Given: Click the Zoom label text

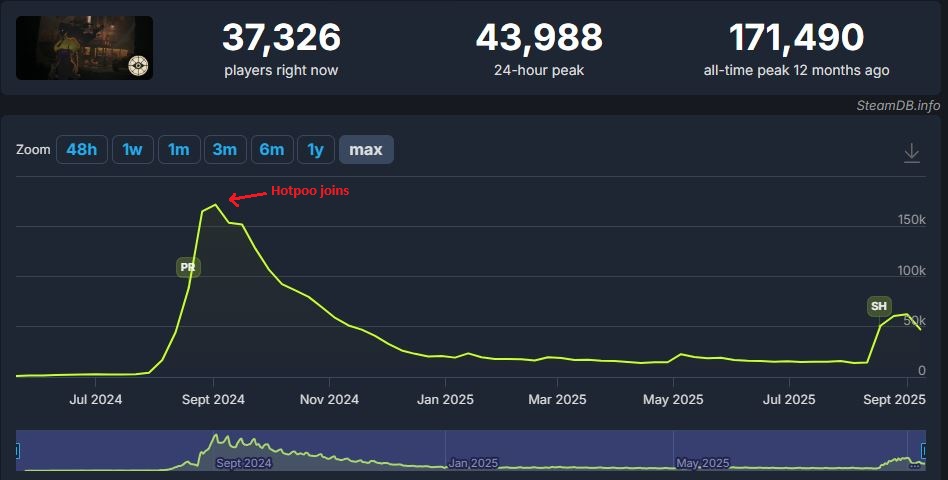Looking at the screenshot, I should (x=33, y=149).
